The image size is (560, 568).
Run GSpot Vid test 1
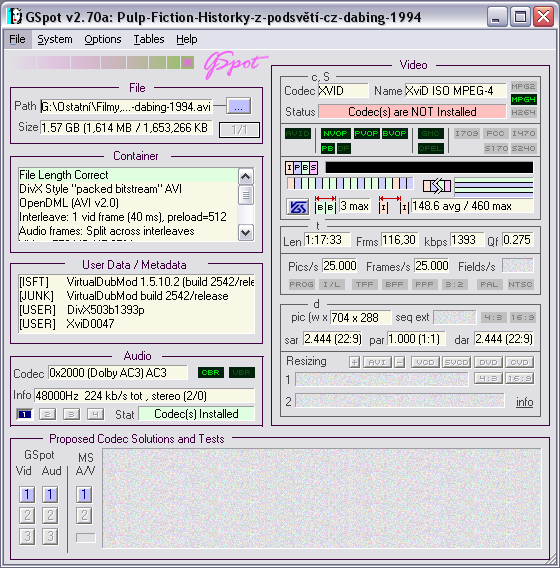[27, 494]
